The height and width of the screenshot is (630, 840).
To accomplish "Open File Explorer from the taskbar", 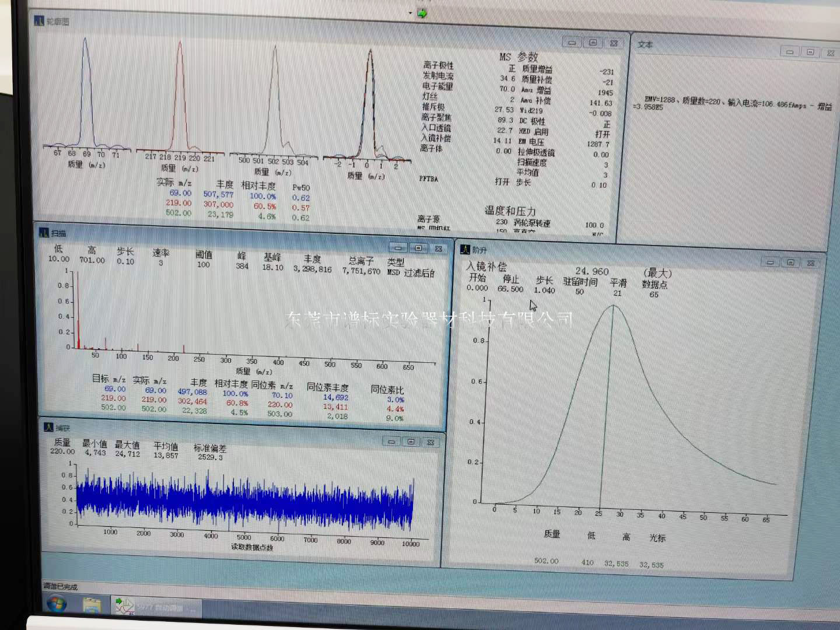I will pos(92,606).
